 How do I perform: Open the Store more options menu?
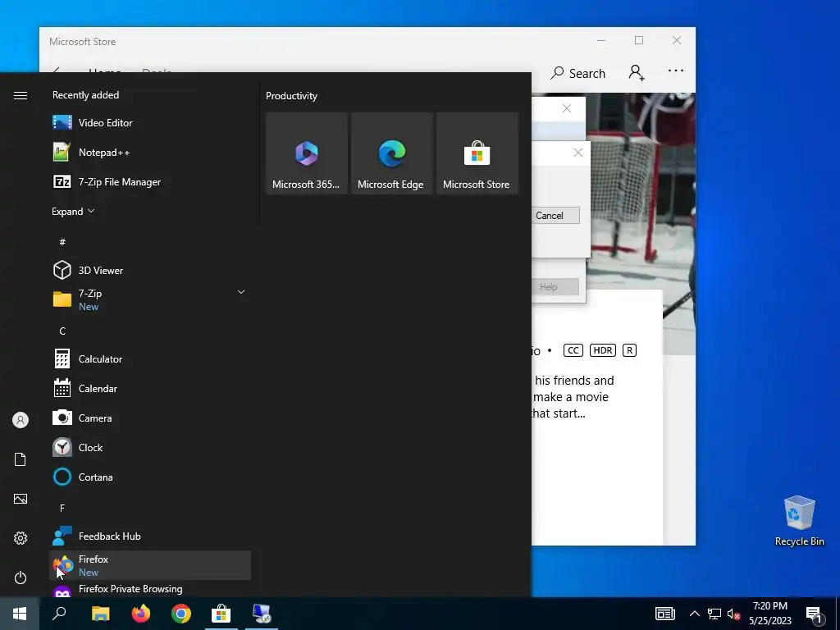pyautogui.click(x=676, y=71)
